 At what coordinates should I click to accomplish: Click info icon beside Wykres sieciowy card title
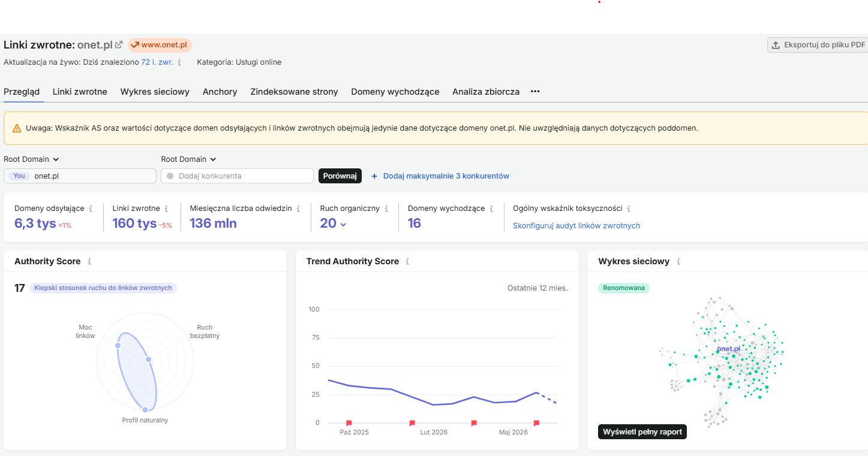(x=678, y=261)
